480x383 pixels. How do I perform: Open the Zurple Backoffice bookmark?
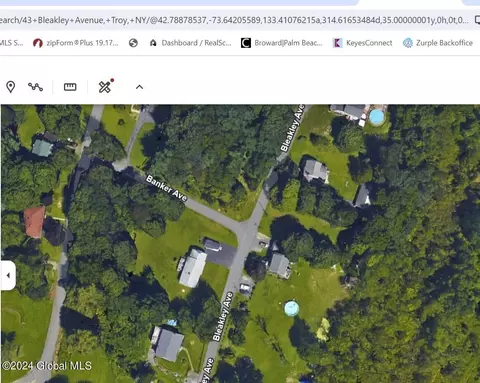point(438,43)
